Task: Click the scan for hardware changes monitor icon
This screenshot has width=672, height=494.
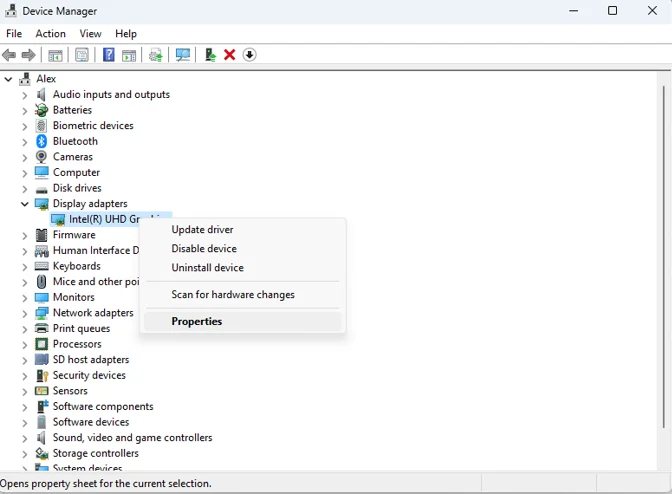Action: pos(182,55)
